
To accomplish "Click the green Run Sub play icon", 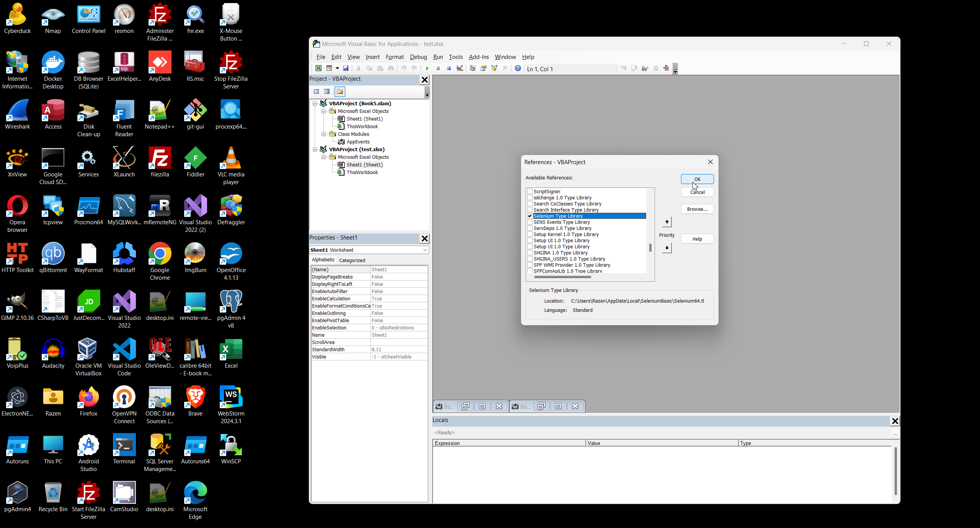I will coord(427,68).
